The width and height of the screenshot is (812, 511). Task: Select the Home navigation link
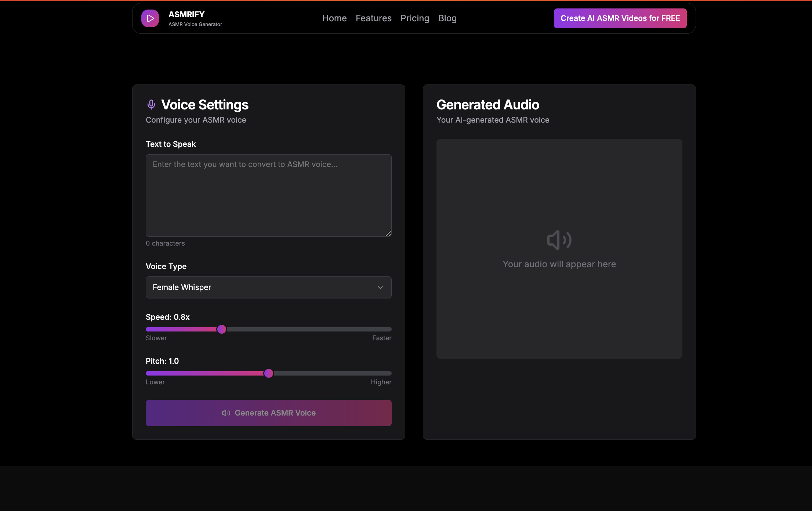point(334,18)
